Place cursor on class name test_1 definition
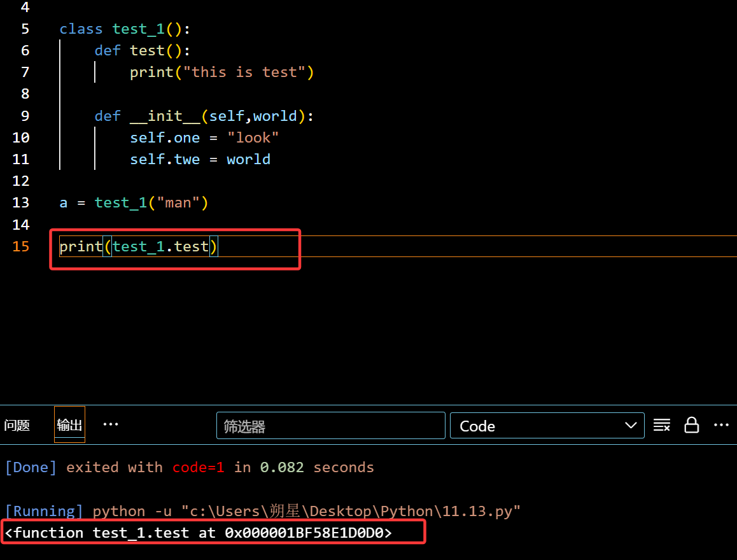 click(138, 29)
